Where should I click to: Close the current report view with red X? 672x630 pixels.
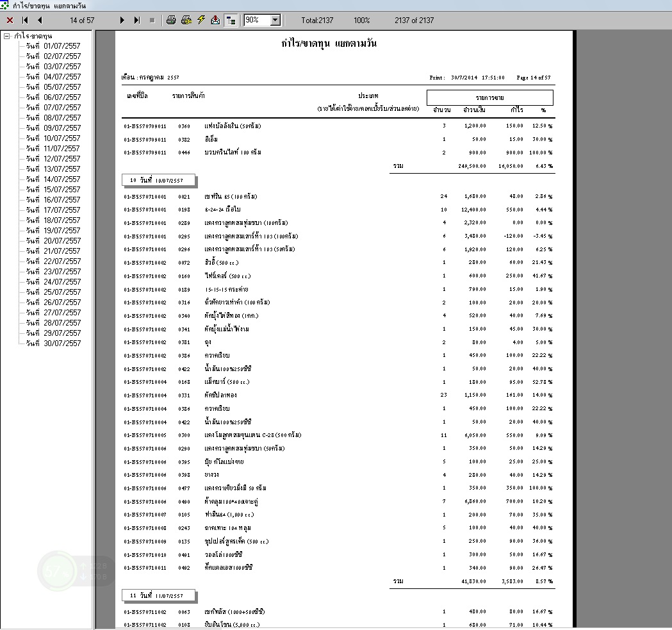[10, 20]
